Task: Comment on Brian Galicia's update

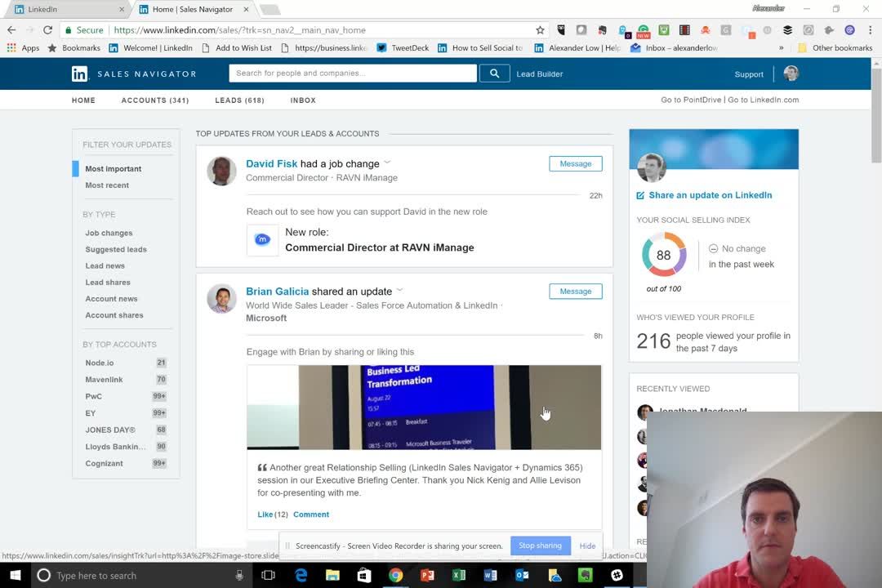Action: point(311,514)
